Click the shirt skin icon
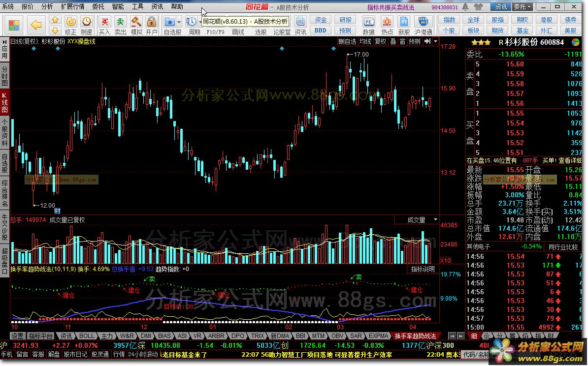This screenshot has height=366, width=588. pyautogui.click(x=479, y=7)
